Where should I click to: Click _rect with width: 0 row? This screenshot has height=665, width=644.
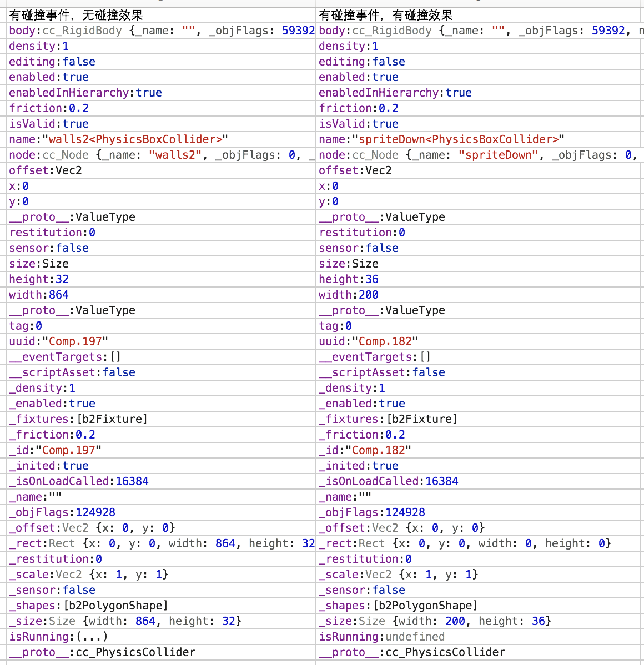(477, 543)
